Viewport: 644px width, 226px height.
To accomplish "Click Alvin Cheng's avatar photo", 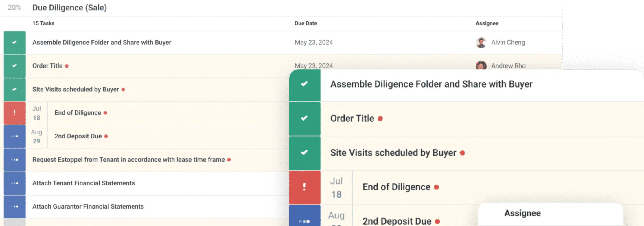I will click(481, 43).
